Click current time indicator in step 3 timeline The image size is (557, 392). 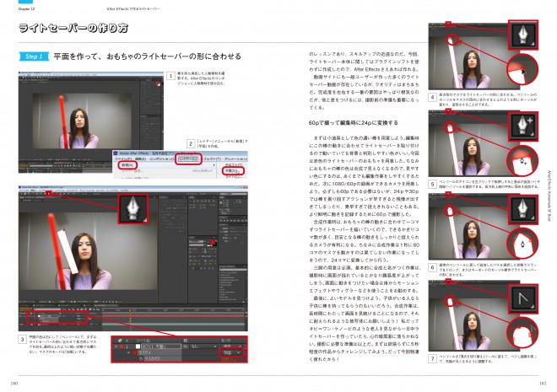coord(130,311)
